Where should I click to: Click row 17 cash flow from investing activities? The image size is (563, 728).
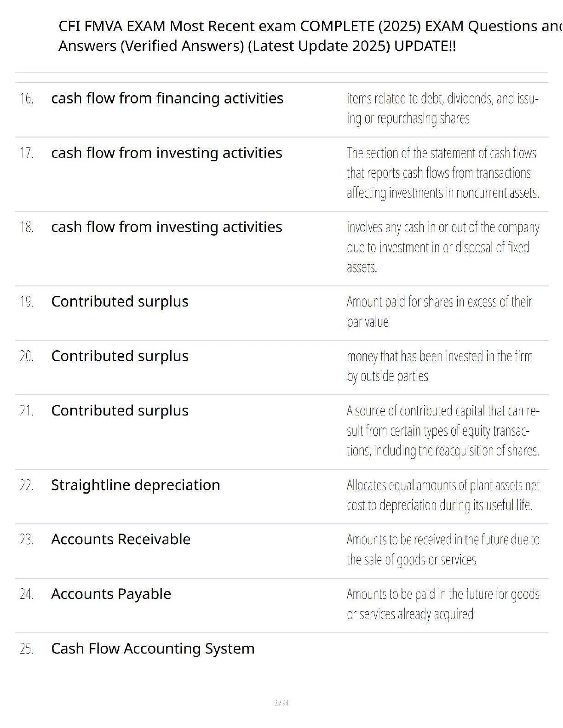pyautogui.click(x=167, y=153)
